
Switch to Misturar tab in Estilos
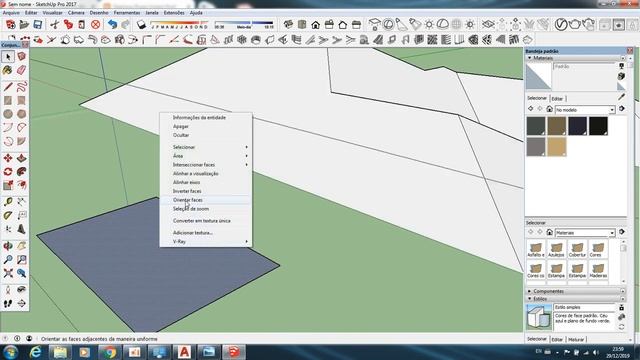[x=576, y=340]
